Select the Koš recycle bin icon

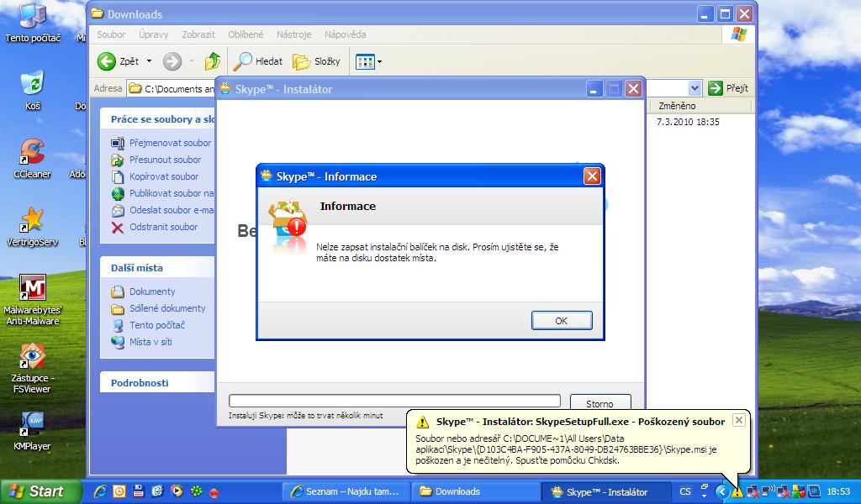(33, 91)
